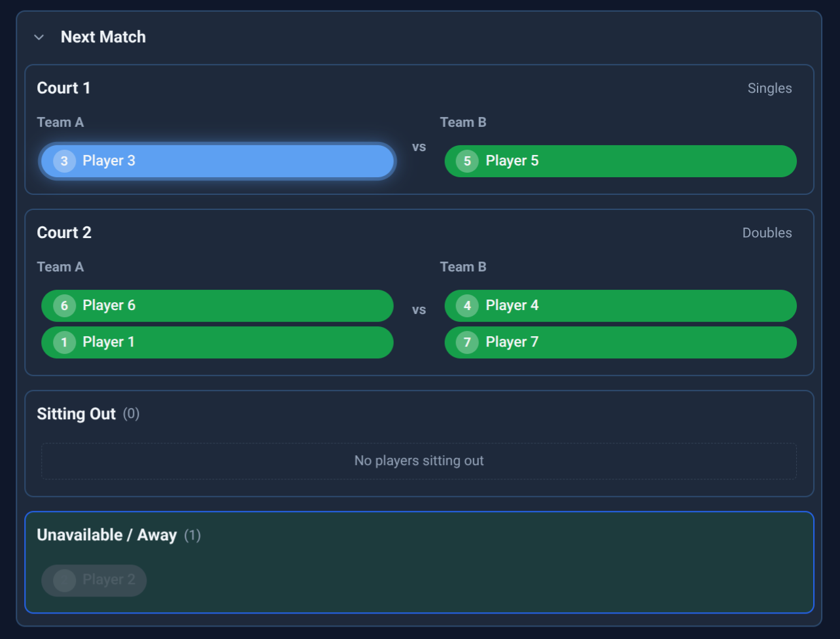Click the Unavailable / Away header
This screenshot has width=840, height=639.
[x=107, y=534]
